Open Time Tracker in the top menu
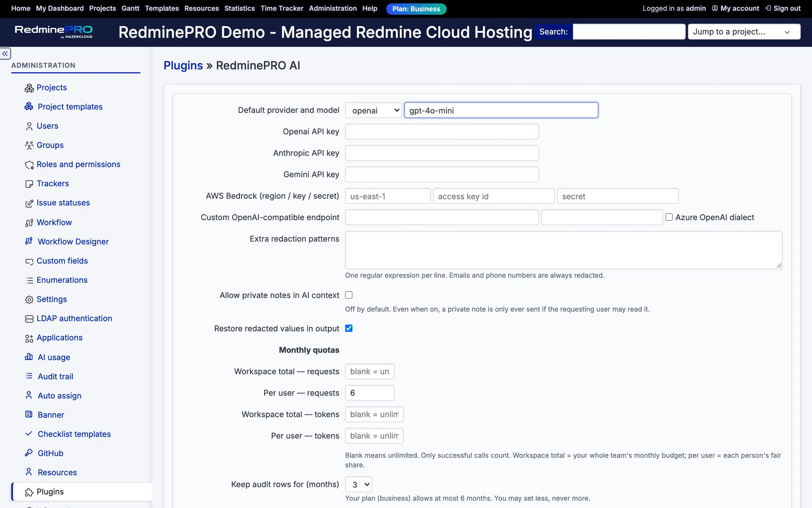The image size is (812, 508). 282,8
